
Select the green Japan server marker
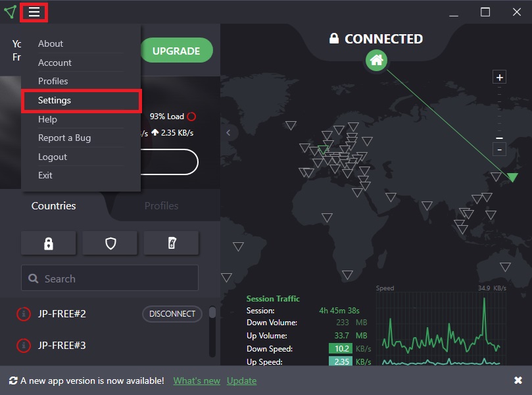[x=513, y=177]
